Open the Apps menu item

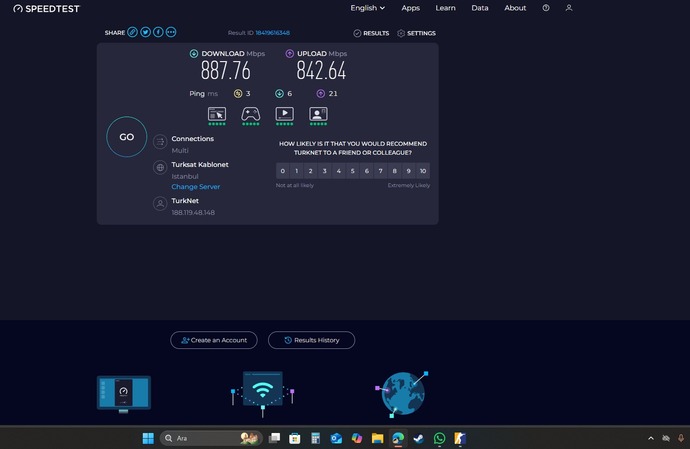pyautogui.click(x=410, y=8)
